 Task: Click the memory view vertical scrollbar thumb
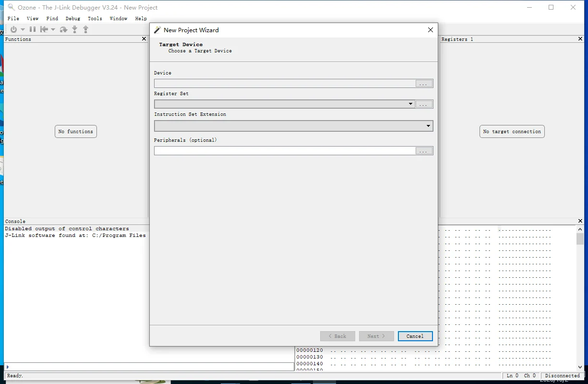tap(580, 239)
